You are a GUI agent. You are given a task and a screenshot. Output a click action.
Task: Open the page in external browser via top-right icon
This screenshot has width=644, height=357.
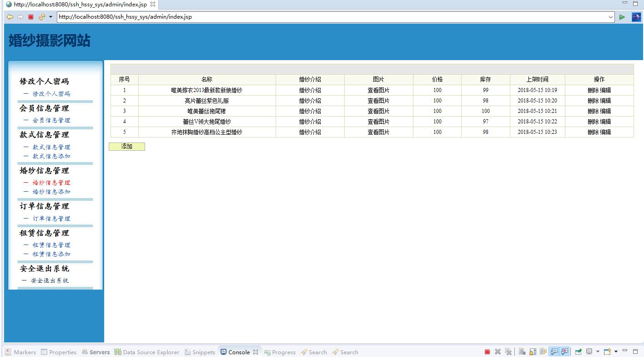636,16
